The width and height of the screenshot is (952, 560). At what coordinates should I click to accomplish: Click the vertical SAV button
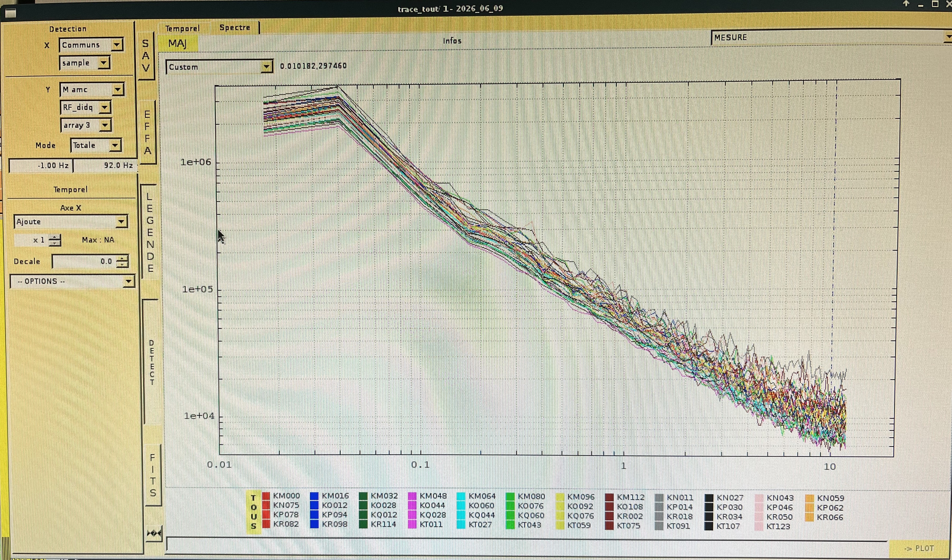coord(146,56)
